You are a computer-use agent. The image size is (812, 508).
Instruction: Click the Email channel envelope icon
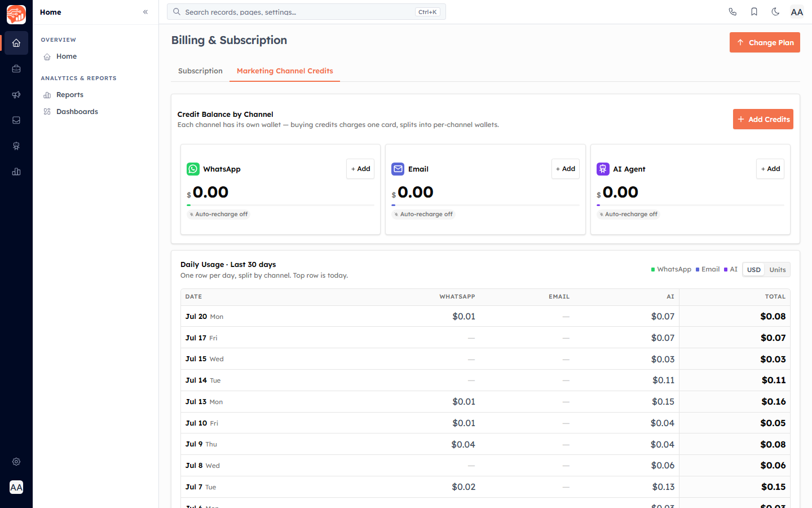tap(398, 169)
